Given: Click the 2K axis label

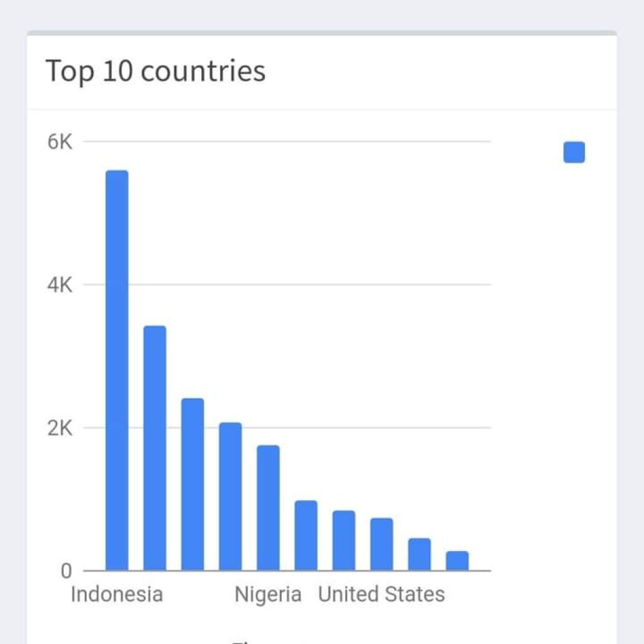Looking at the screenshot, I should (x=60, y=428).
